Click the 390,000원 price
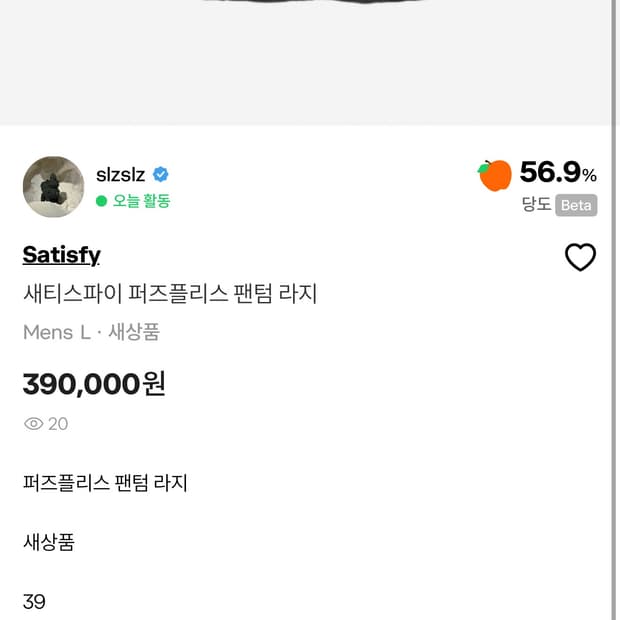 94,384
